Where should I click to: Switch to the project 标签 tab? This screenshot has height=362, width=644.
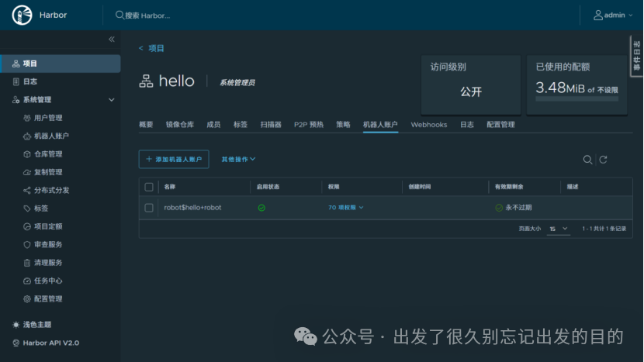pyautogui.click(x=241, y=124)
